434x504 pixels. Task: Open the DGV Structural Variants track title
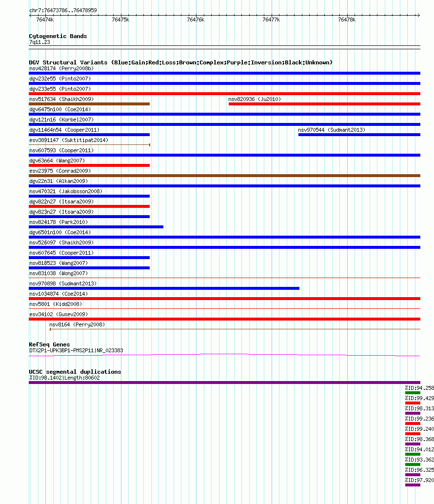tap(180, 62)
